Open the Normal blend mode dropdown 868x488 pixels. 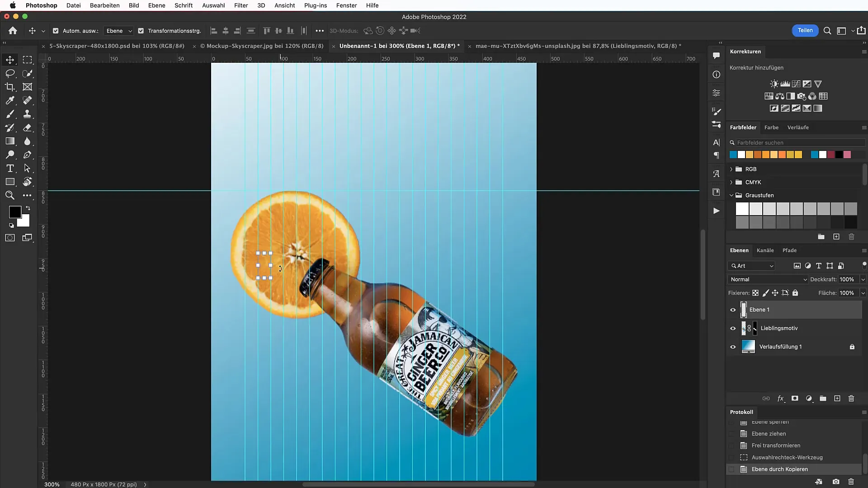click(x=768, y=279)
